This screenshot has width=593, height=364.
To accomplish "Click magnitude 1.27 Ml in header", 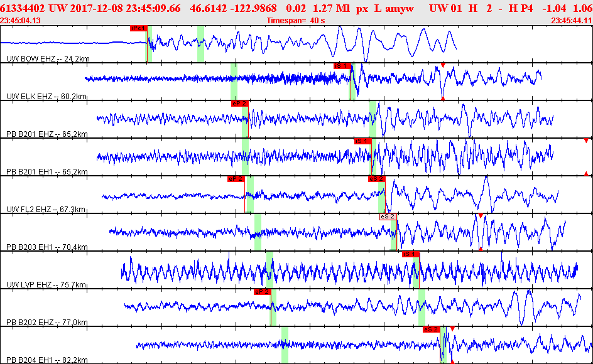I will (331, 8).
